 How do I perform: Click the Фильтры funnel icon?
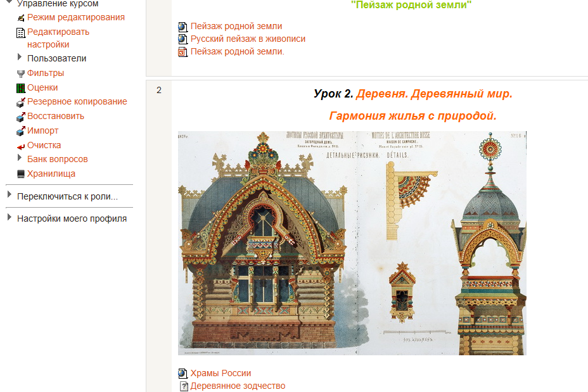point(21,73)
